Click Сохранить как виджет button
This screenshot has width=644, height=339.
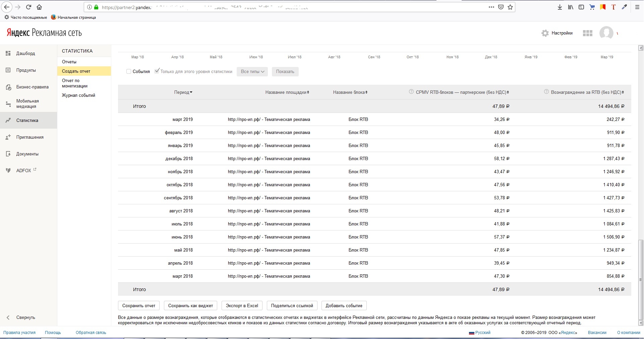pos(190,306)
